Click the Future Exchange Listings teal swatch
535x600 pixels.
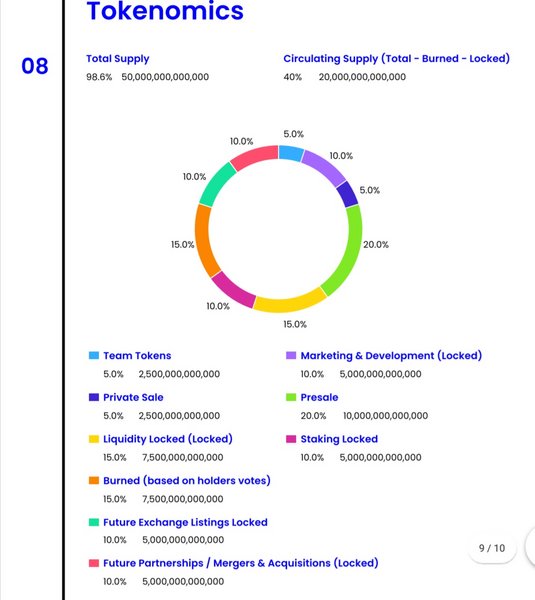tap(94, 522)
